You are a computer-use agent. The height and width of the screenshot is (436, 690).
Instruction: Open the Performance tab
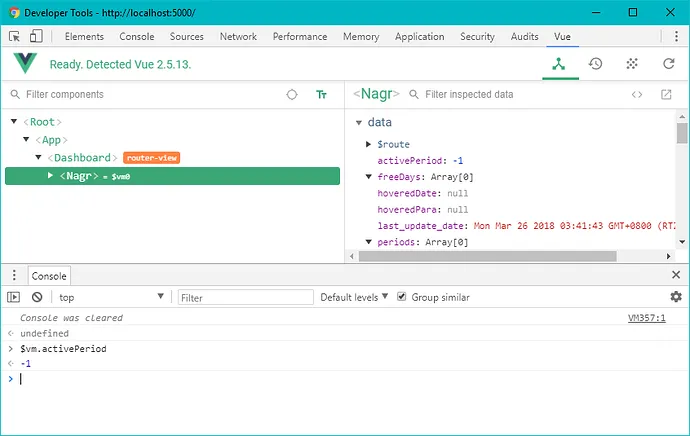coord(300,37)
